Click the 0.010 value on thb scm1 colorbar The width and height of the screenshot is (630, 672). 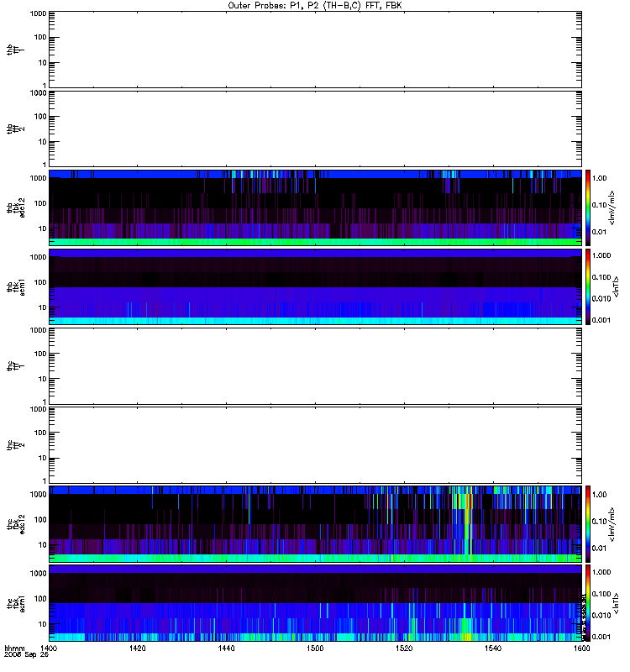[601, 299]
